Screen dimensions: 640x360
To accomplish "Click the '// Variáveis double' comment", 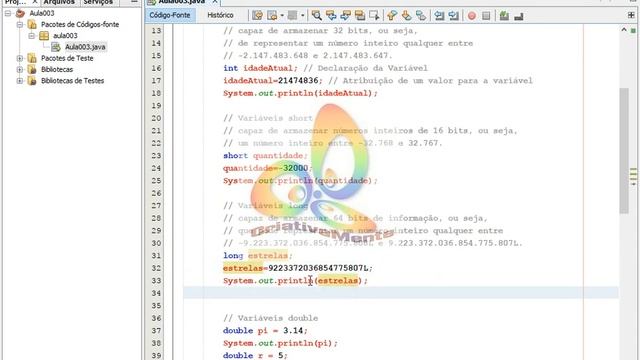I will tap(271, 318).
